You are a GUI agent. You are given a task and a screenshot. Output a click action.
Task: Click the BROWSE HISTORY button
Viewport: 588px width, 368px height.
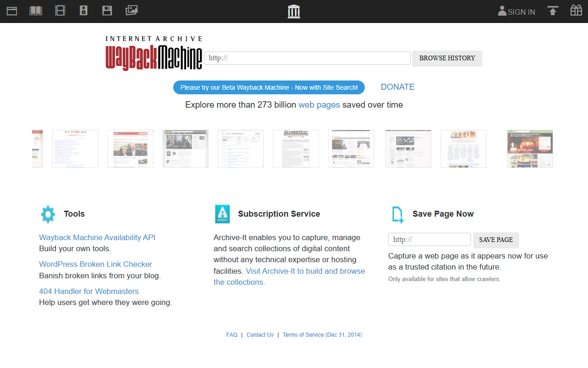point(447,58)
